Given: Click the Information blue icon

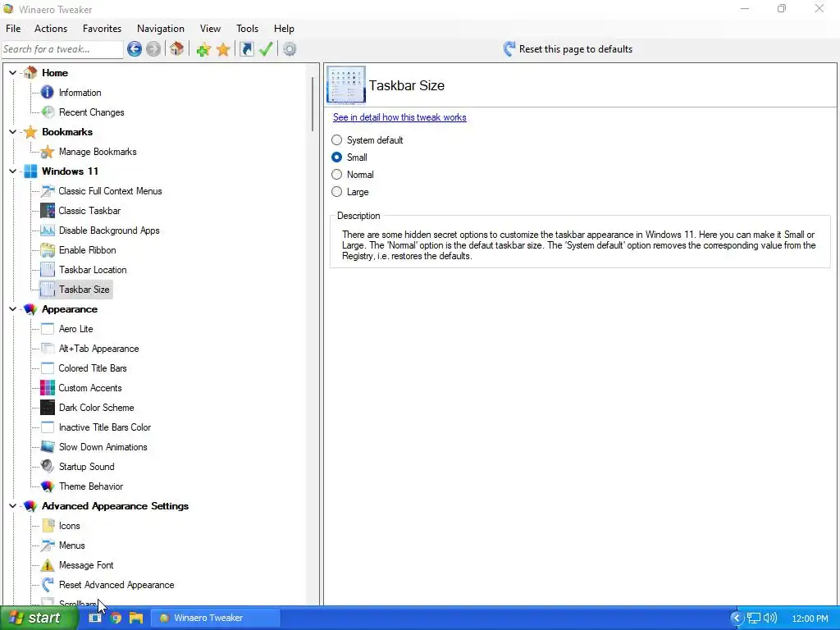Looking at the screenshot, I should pyautogui.click(x=47, y=93).
